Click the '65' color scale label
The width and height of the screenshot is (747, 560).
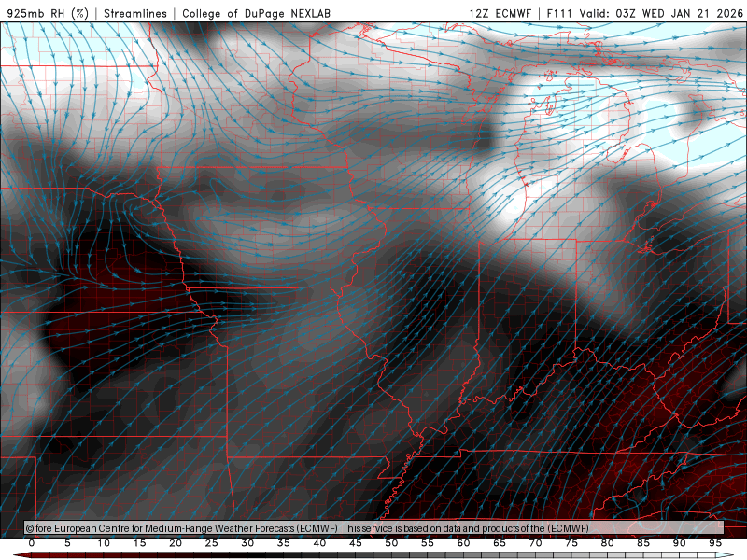(x=500, y=543)
